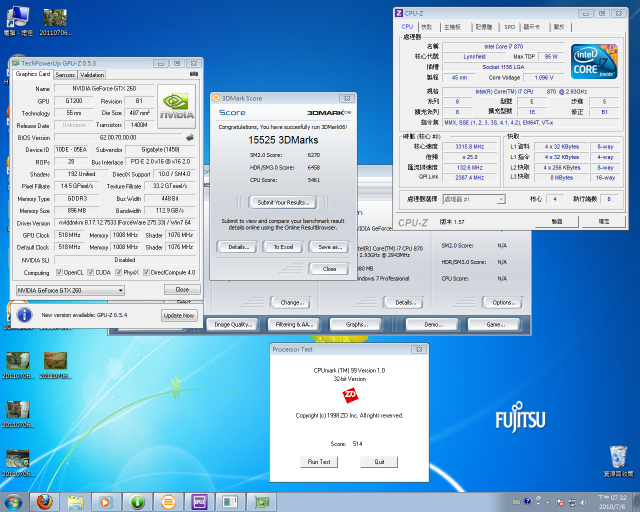Click the purple CPU-Z taskbar icon
Screen dimensions: 640x512
pyautogui.click(x=200, y=502)
